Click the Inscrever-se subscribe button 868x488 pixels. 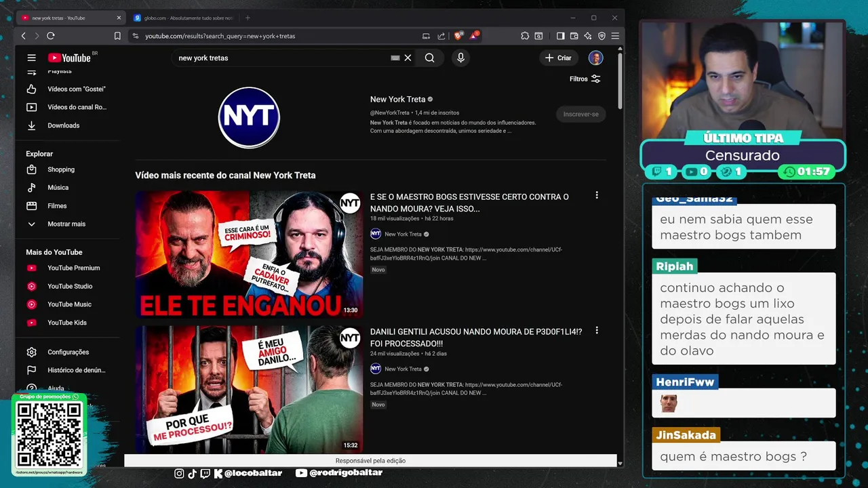[x=580, y=114]
